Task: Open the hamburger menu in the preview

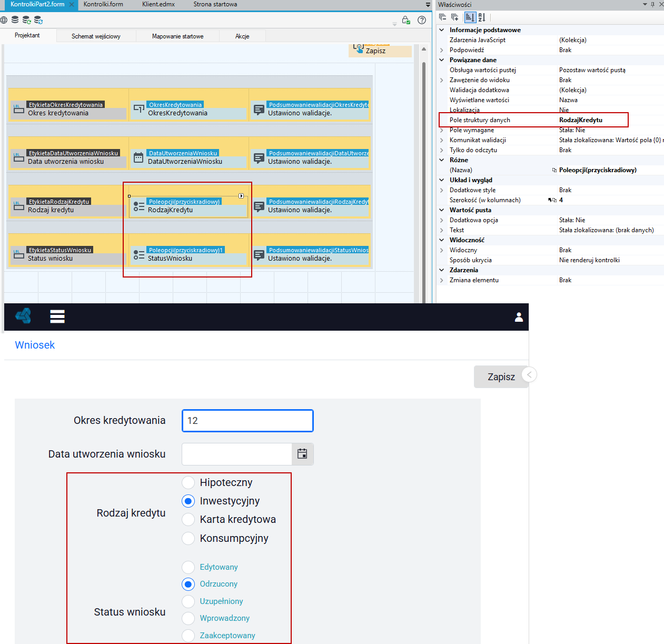Action: coord(57,316)
